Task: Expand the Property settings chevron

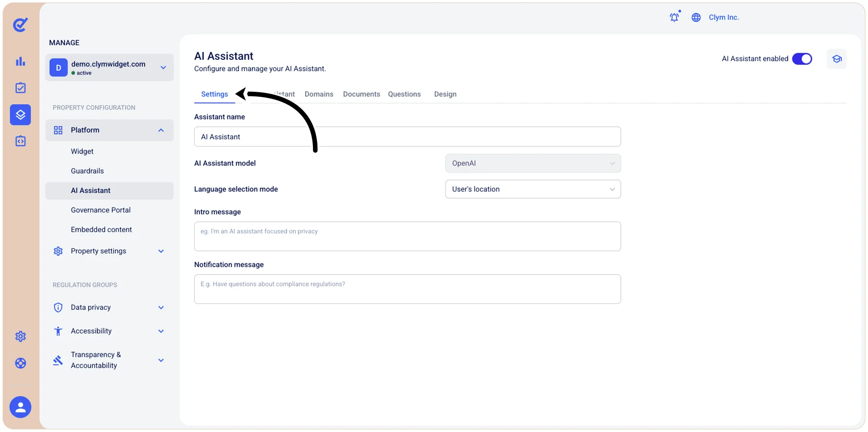Action: point(161,251)
